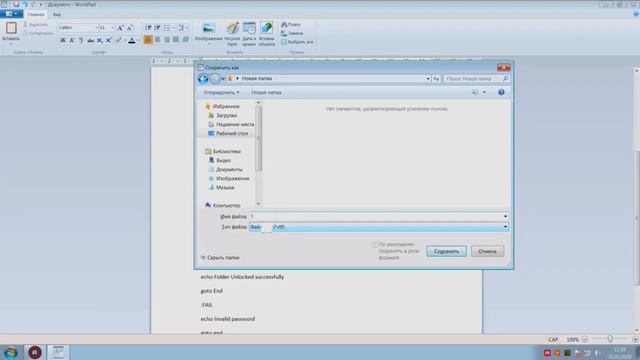Expand the Имя файла dropdown arrow
Image resolution: width=640 pixels, height=360 pixels.
(505, 216)
